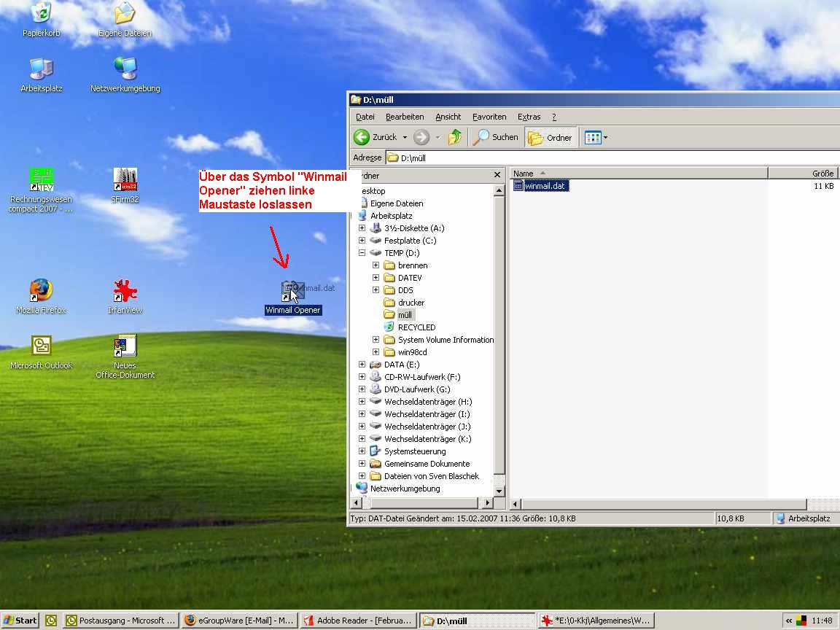Select the IrfanView desktop icon

125,291
